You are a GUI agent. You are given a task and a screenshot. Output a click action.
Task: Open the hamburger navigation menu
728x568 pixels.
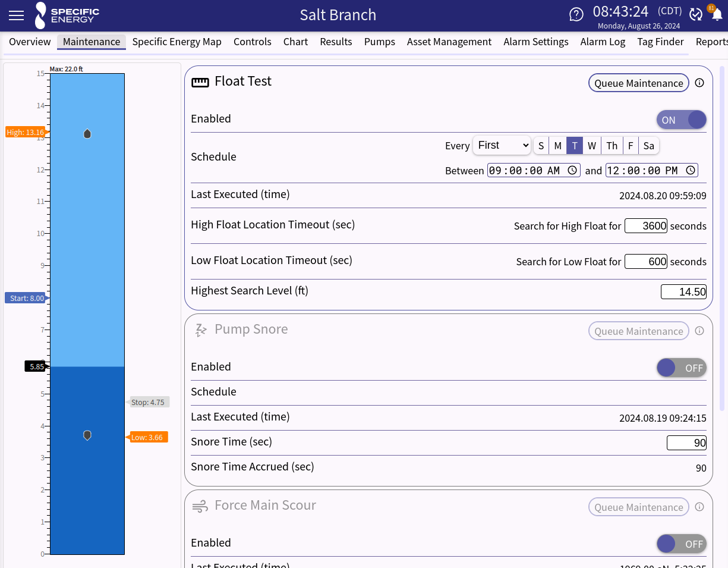[17, 15]
